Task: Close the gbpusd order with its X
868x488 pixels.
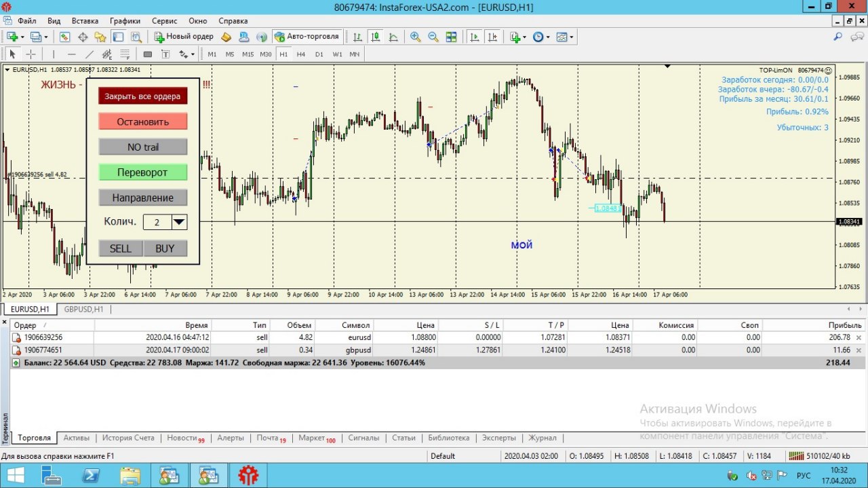Action: point(859,350)
